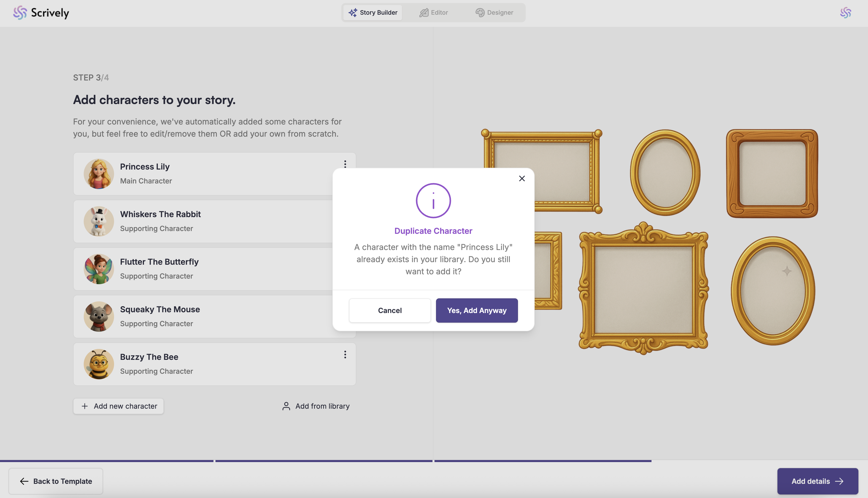Screen dimensions: 868x498
Task: Proceed with Add details button
Action: point(817,481)
